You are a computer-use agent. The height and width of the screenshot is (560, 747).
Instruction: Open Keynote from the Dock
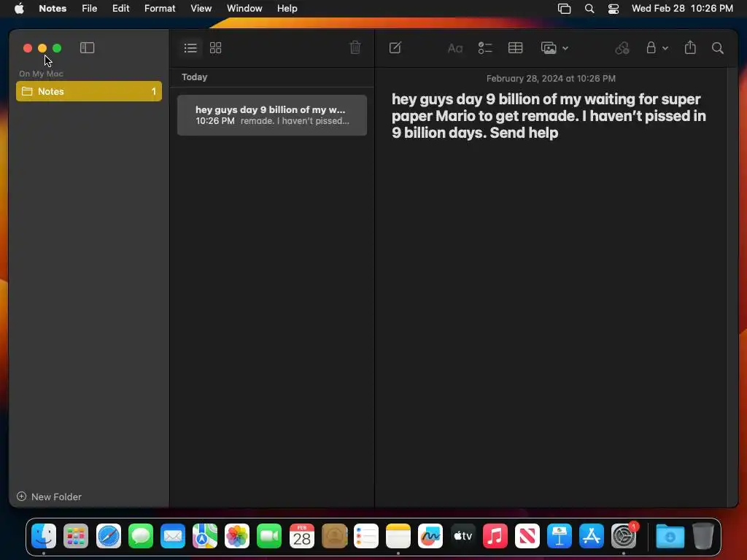pos(560,536)
